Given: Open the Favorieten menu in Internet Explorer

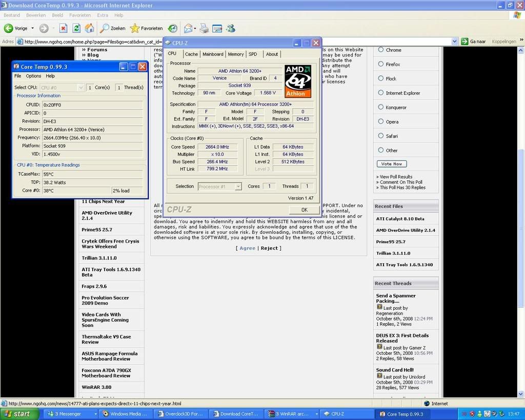Looking at the screenshot, I should tap(80, 15).
